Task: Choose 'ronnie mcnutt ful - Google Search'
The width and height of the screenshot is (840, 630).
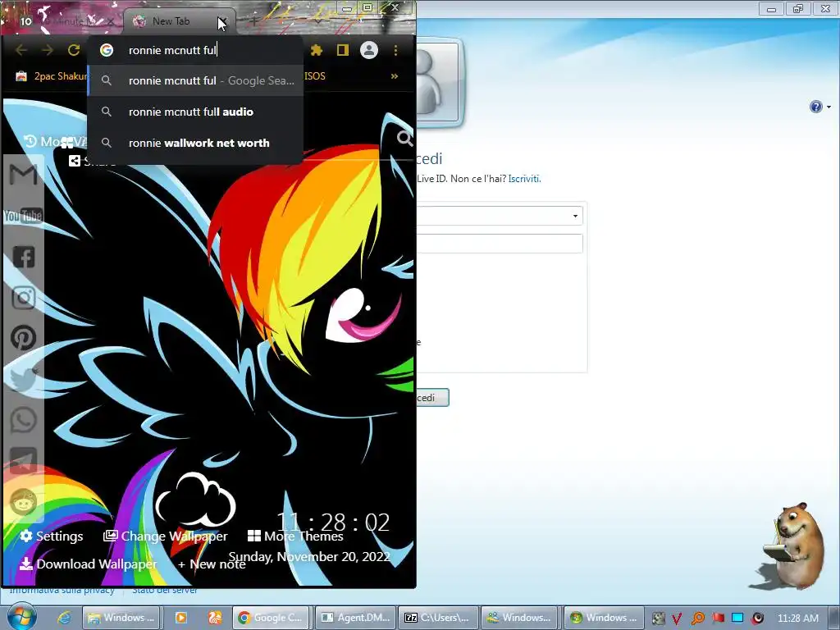Action: [195, 81]
